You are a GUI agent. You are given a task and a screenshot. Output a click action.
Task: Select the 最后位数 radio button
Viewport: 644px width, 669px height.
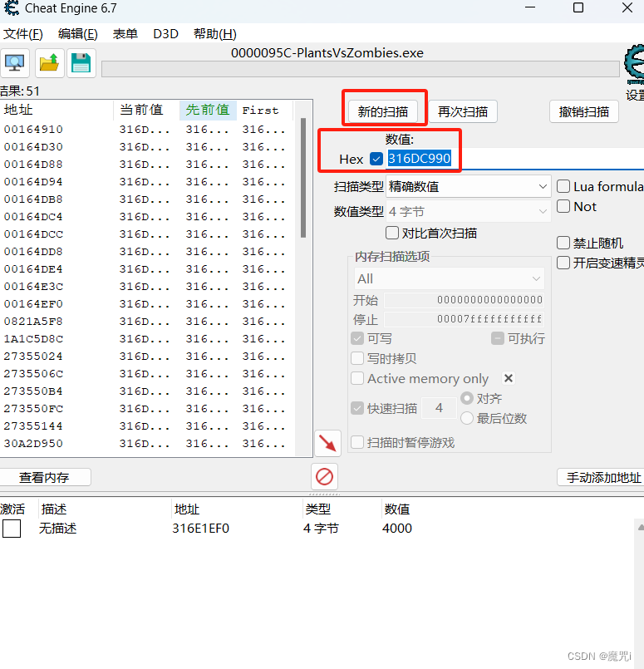[467, 418]
